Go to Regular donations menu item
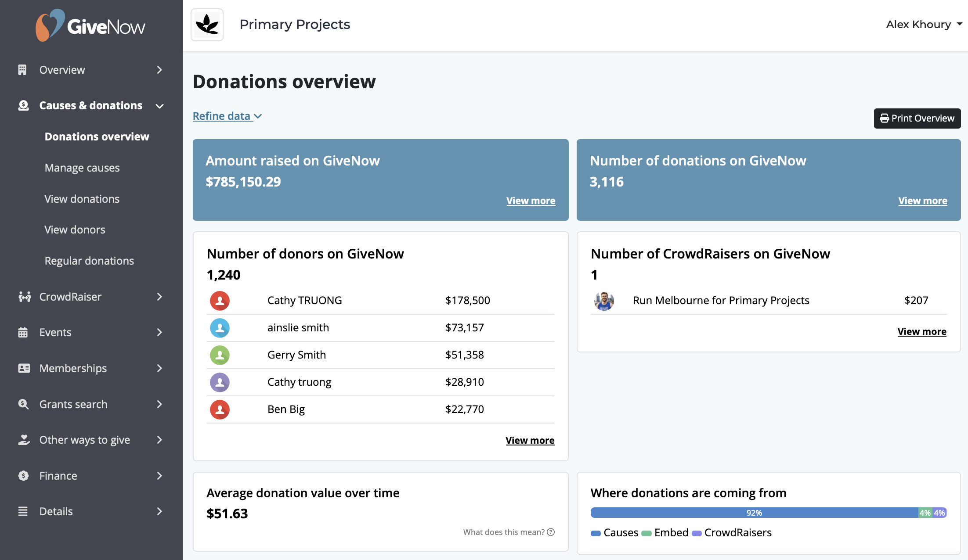Image resolution: width=968 pixels, height=560 pixels. [89, 261]
